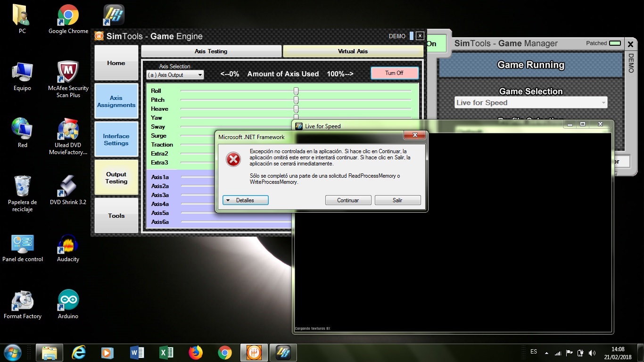Click the Game Running banner in Game Manager
Viewport: 644px width, 362px height.
pos(531,65)
